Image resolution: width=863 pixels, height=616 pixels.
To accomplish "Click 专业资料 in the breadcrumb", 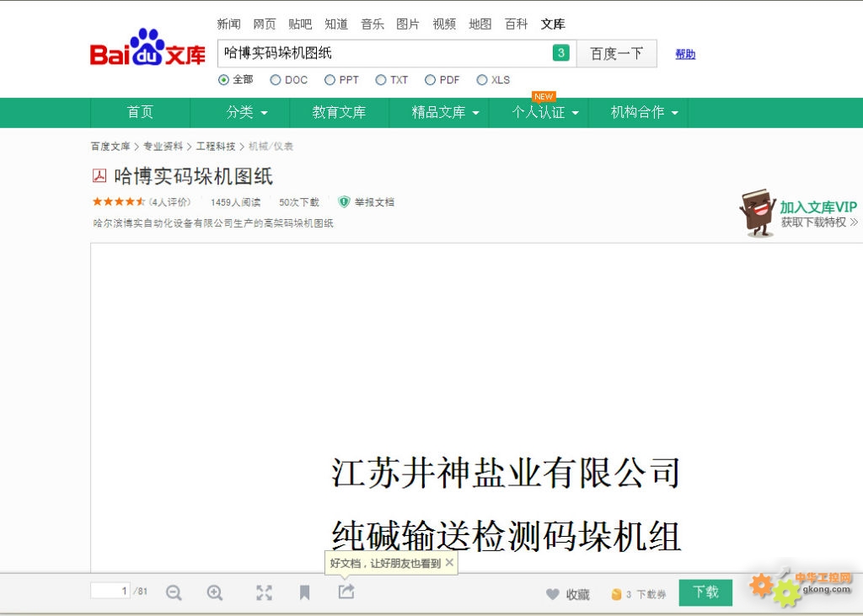I will 163,147.
